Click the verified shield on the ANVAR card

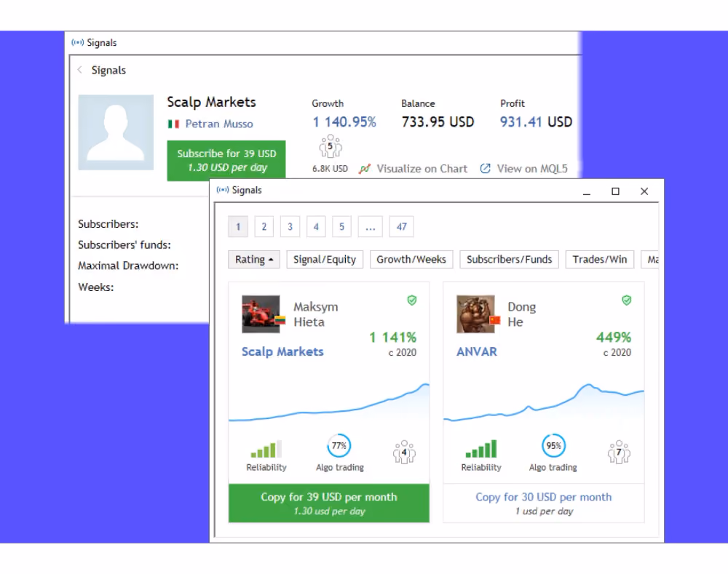tap(627, 300)
